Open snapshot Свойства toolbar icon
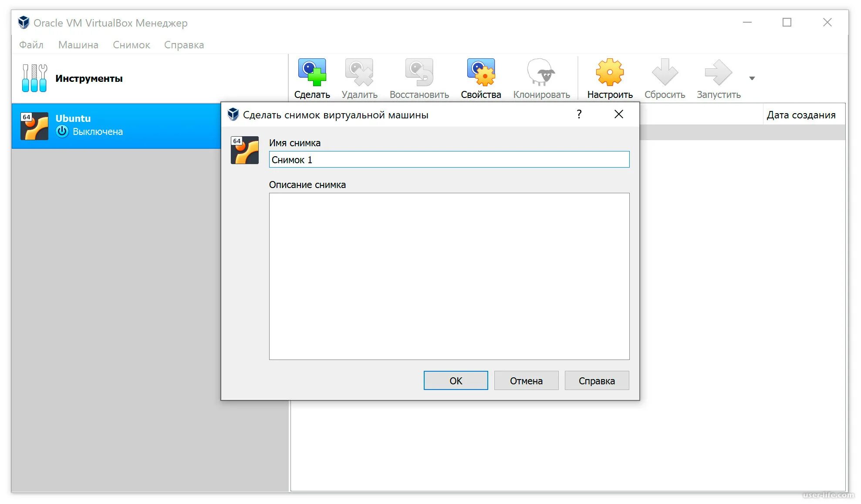The height and width of the screenshot is (504, 861). (x=481, y=72)
